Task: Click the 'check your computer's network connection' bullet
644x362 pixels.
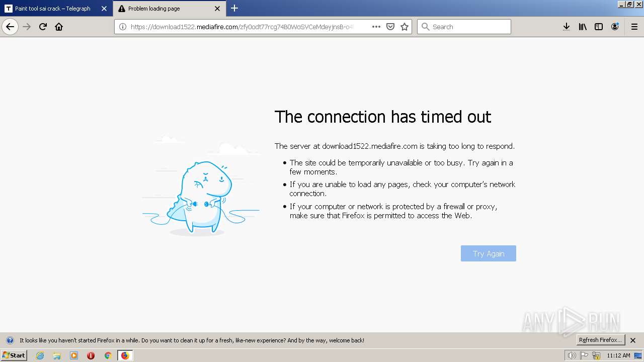Action: coord(403,189)
